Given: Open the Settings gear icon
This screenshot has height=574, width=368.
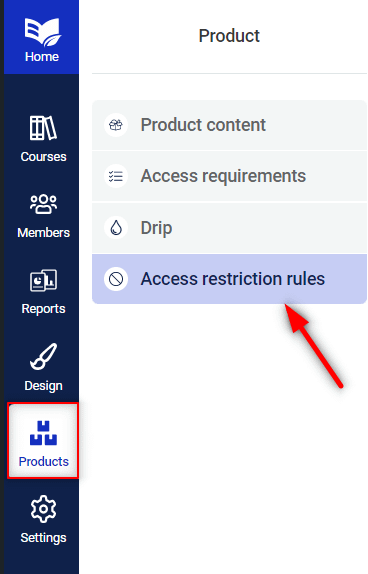Looking at the screenshot, I should [x=43, y=509].
